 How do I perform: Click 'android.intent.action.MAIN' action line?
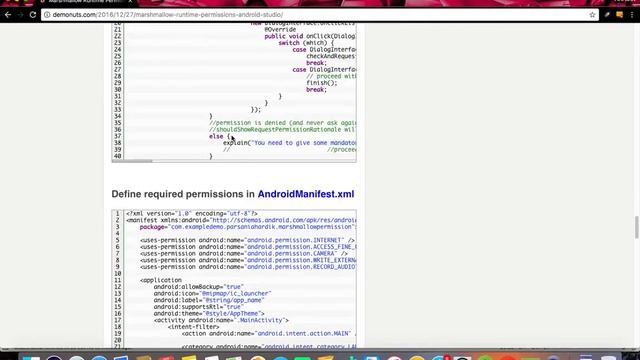[x=269, y=333]
